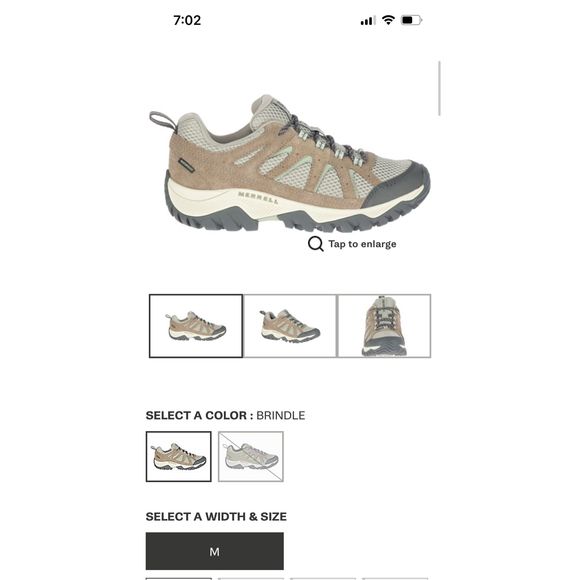Click the BRINDLE color name label
This screenshot has height=580, width=580.
point(281,415)
